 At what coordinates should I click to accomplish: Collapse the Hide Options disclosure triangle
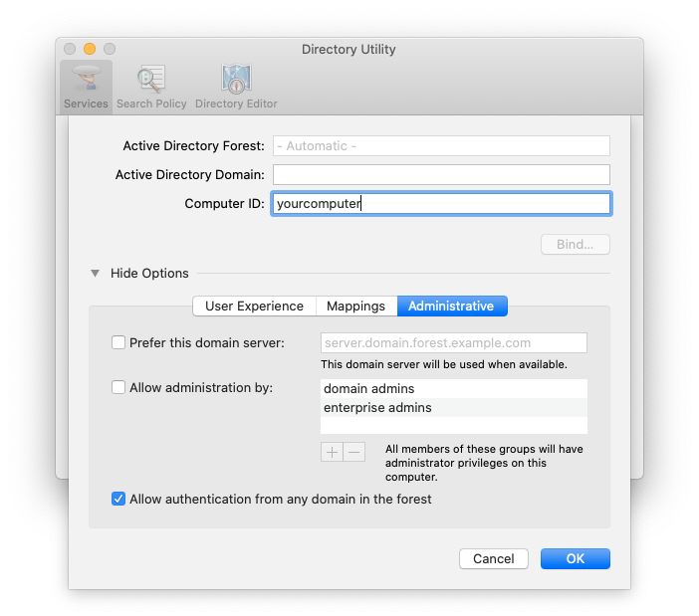(95, 273)
